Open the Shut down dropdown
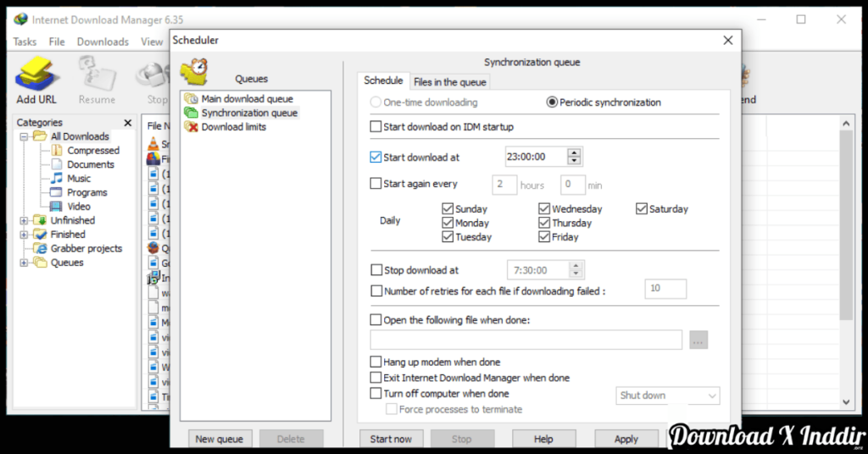This screenshot has height=454, width=868. [667, 396]
